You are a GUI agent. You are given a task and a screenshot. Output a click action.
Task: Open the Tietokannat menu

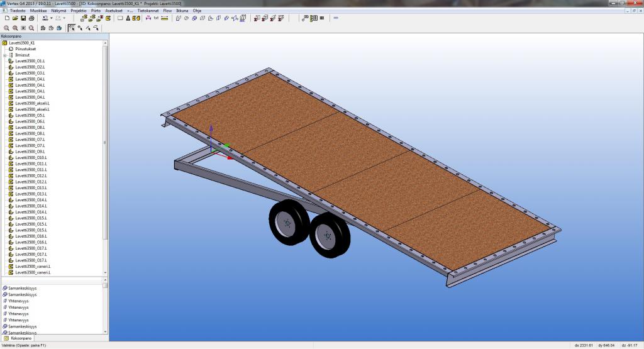click(x=148, y=11)
